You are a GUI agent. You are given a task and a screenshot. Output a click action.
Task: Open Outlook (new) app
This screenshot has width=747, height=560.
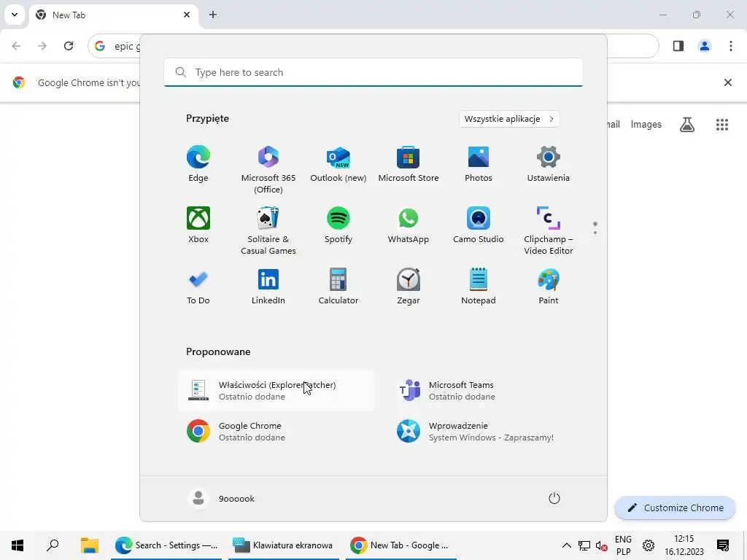pyautogui.click(x=338, y=164)
